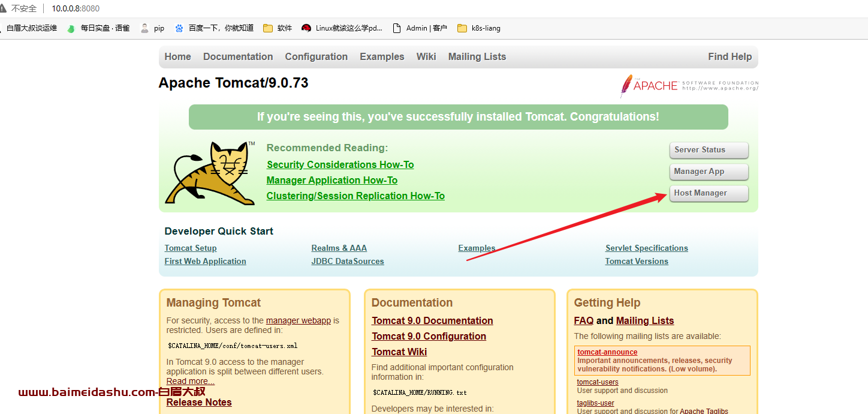The image size is (868, 414).
Task: Click the Tomcat cat mascot logo
Action: point(210,173)
